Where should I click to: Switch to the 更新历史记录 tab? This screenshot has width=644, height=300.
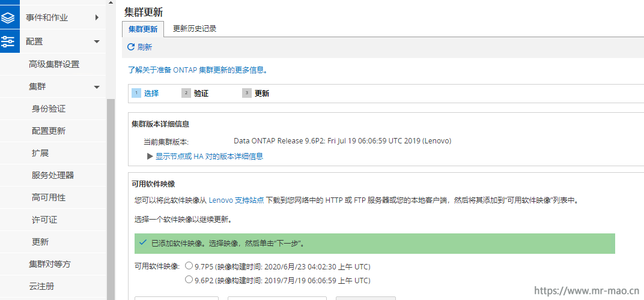(x=195, y=29)
